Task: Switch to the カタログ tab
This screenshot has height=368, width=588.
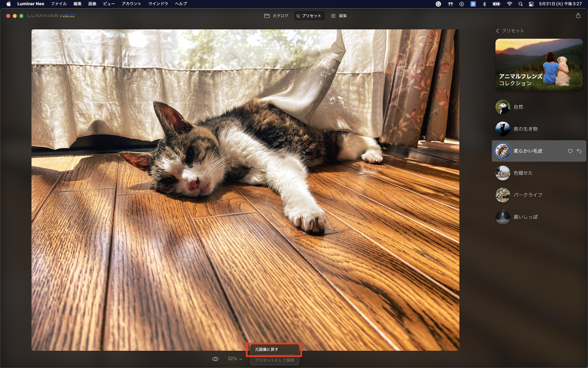Action: click(x=276, y=16)
